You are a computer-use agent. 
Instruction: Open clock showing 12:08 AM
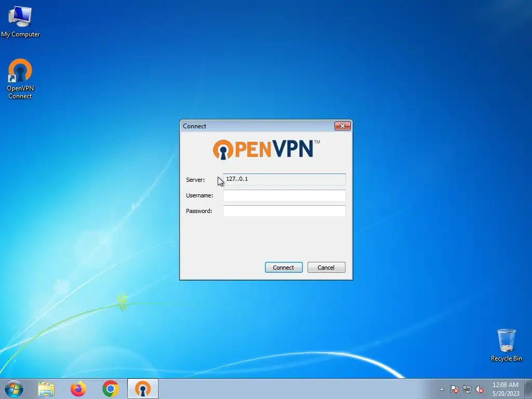506,389
